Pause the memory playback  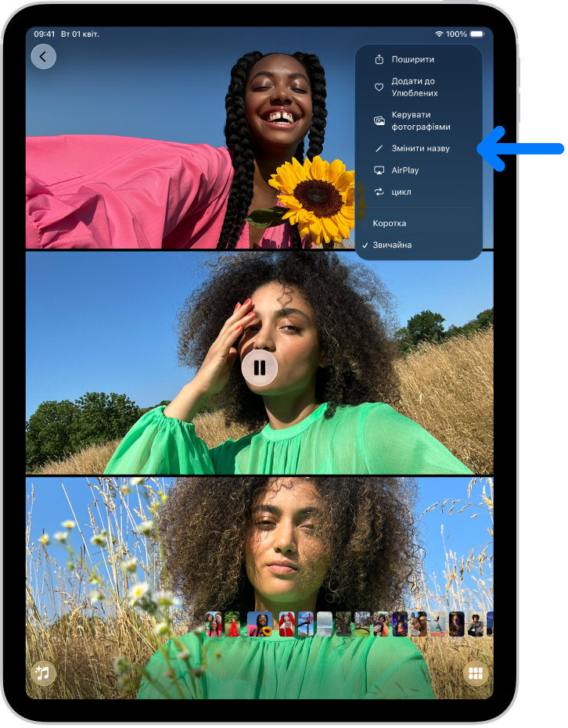(x=260, y=368)
